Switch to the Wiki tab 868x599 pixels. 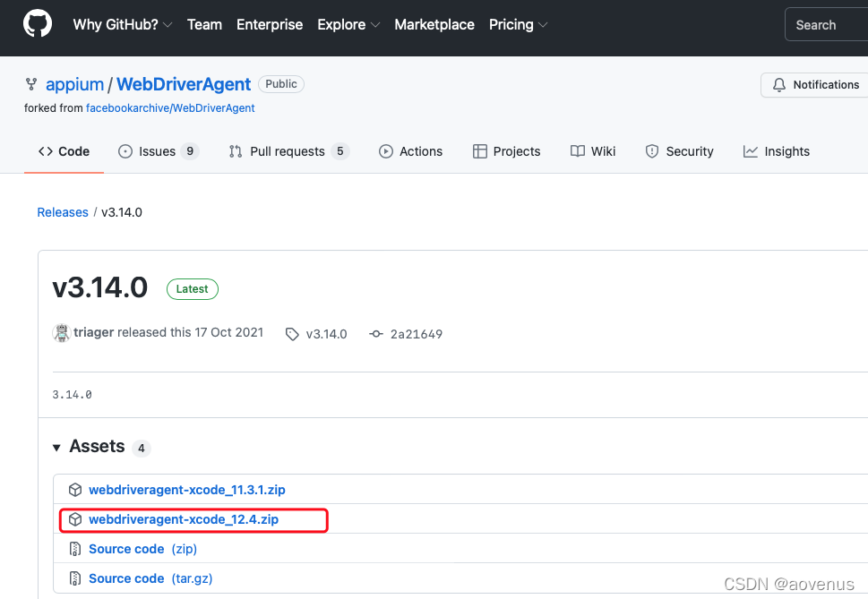click(593, 151)
